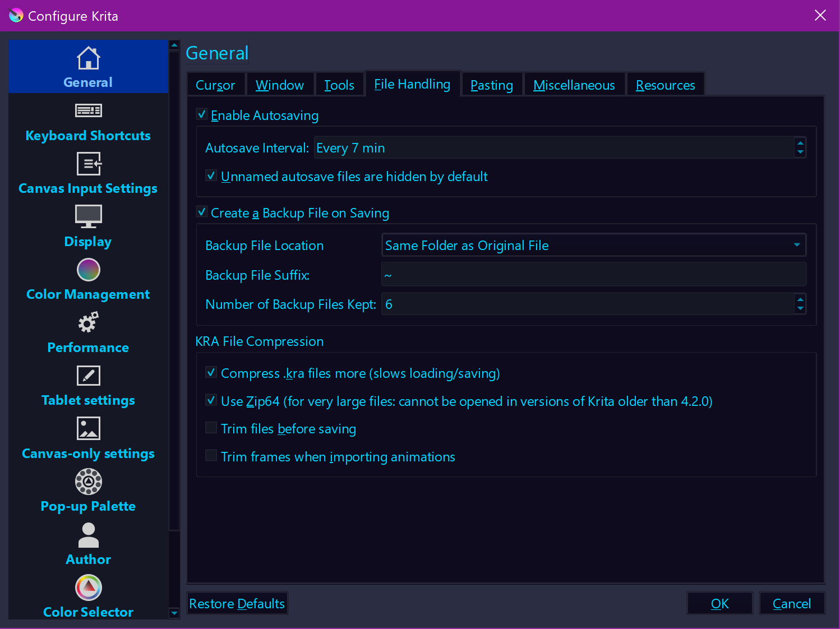Switch to the Miscellaneous tab
840x629 pixels.
click(x=574, y=85)
